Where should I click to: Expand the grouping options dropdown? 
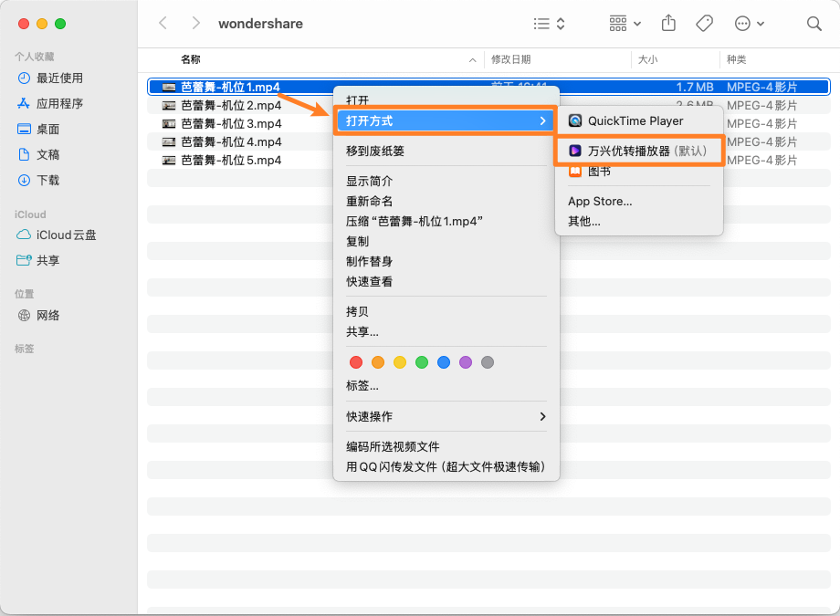coord(625,24)
